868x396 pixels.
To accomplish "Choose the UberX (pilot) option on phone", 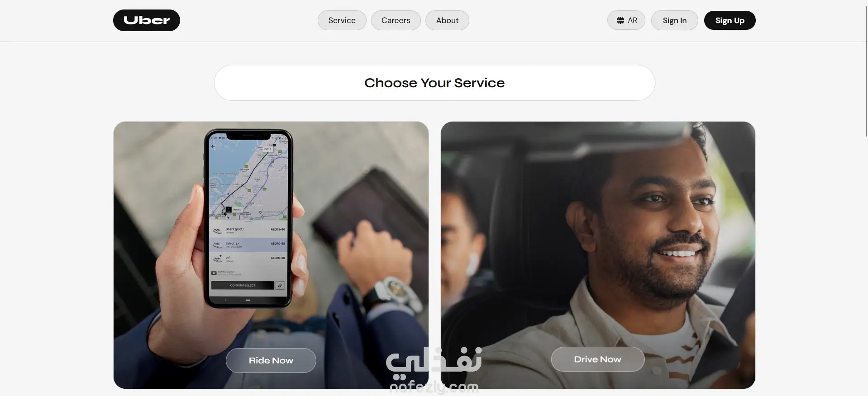I will pos(248,231).
